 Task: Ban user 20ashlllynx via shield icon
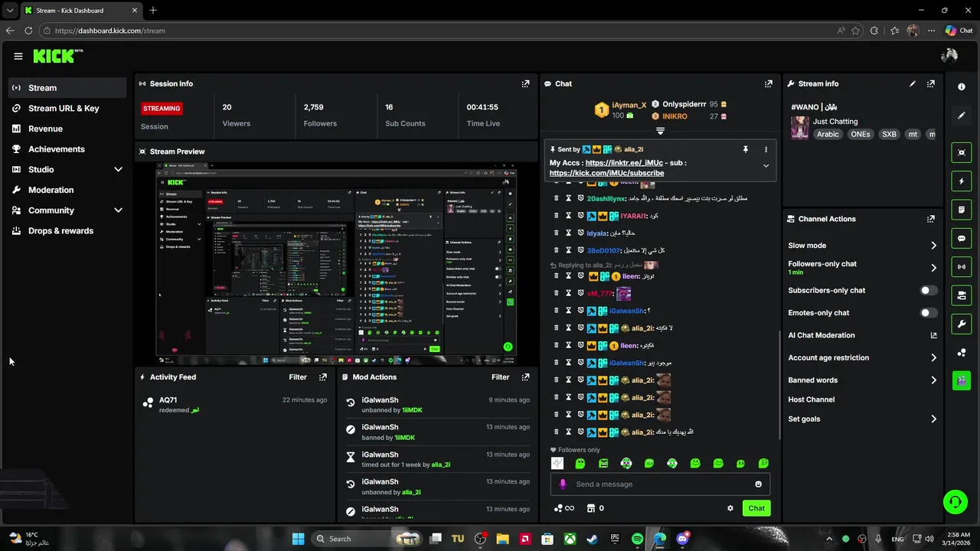tap(580, 198)
